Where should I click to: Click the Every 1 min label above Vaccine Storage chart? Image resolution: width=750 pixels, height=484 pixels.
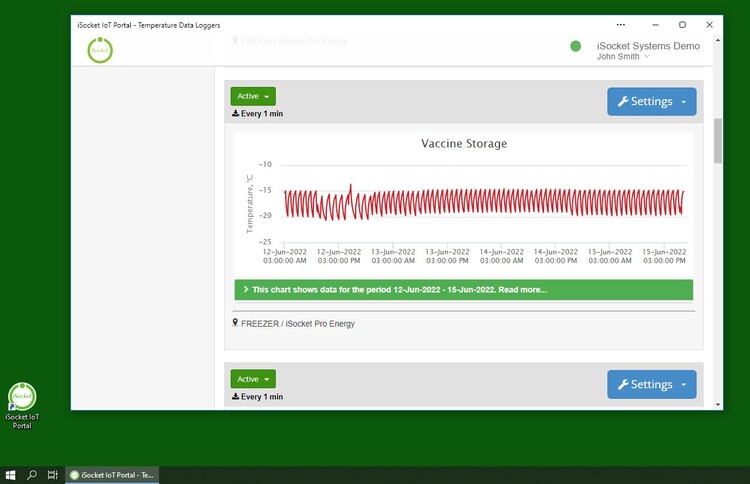(x=262, y=114)
